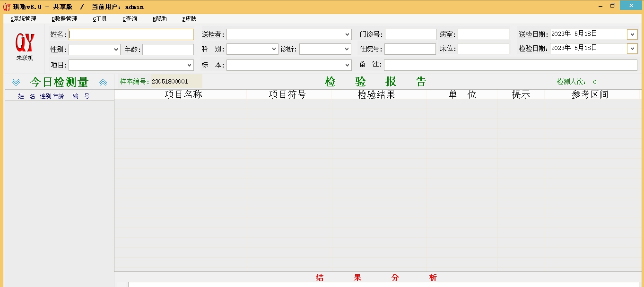Open the 性别 dropdown

(115, 49)
